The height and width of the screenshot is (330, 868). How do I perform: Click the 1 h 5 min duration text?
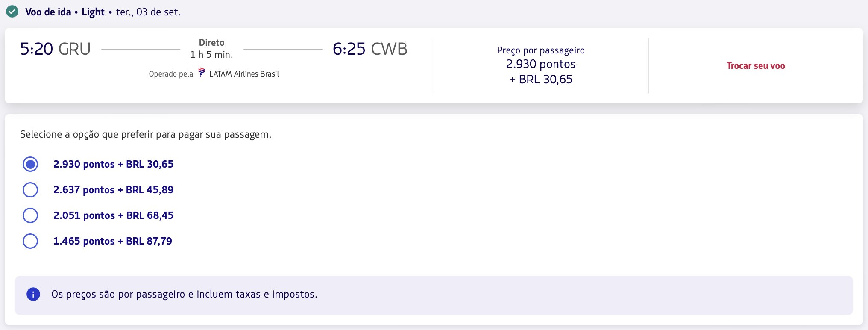(x=211, y=55)
